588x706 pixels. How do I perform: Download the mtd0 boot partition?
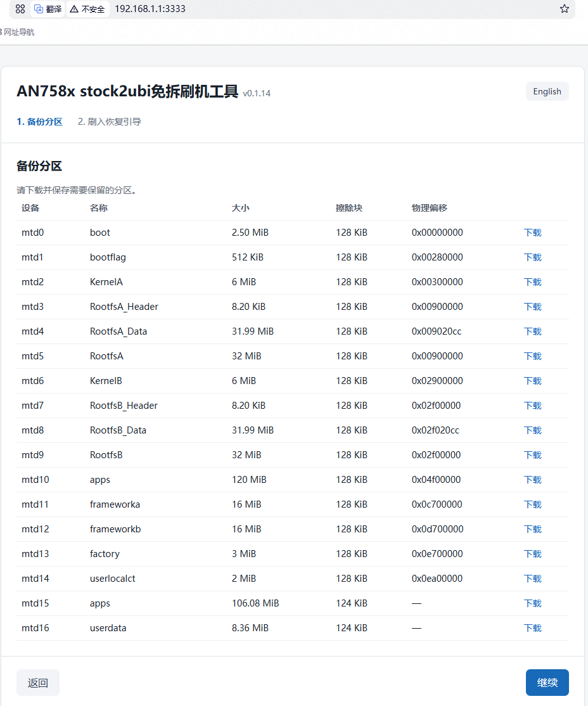point(533,233)
